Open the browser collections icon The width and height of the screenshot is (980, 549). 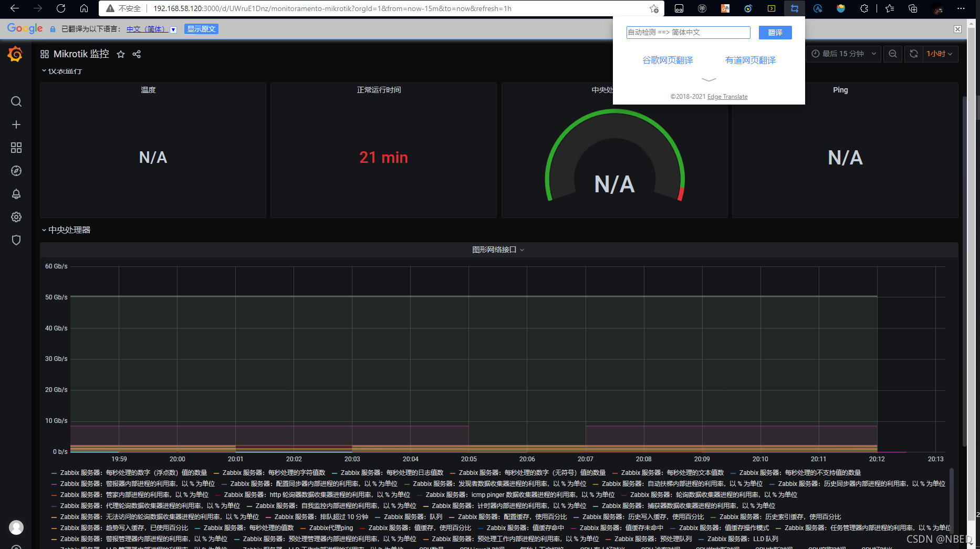click(913, 8)
